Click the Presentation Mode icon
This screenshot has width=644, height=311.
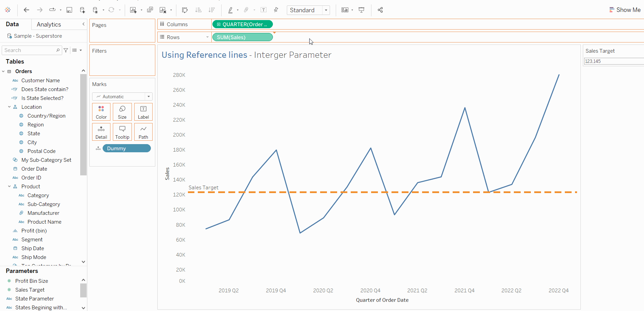(362, 10)
